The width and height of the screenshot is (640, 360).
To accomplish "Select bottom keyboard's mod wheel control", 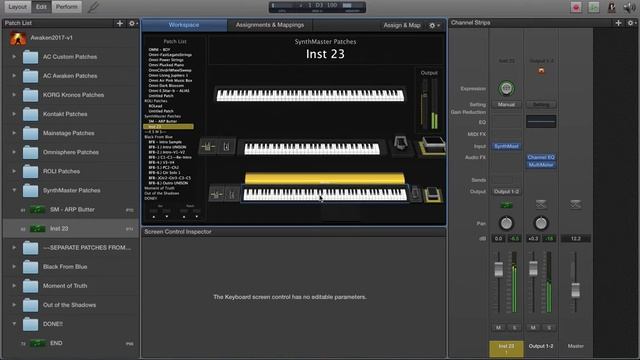I will coord(232,194).
